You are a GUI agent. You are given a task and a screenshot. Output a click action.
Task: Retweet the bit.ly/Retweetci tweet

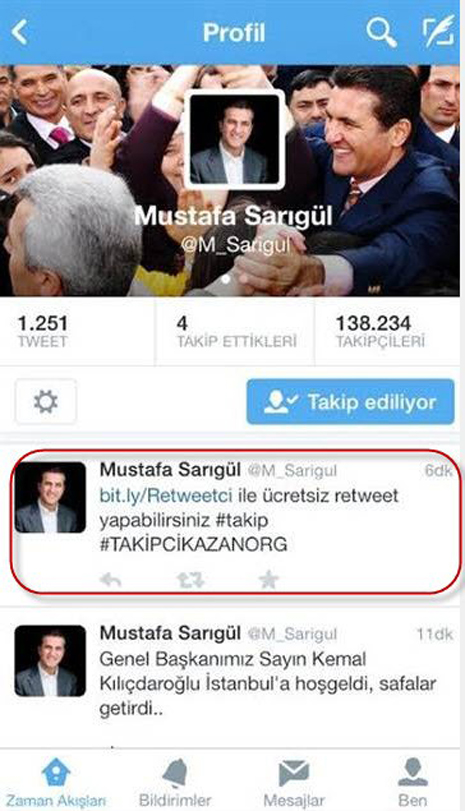click(x=190, y=580)
